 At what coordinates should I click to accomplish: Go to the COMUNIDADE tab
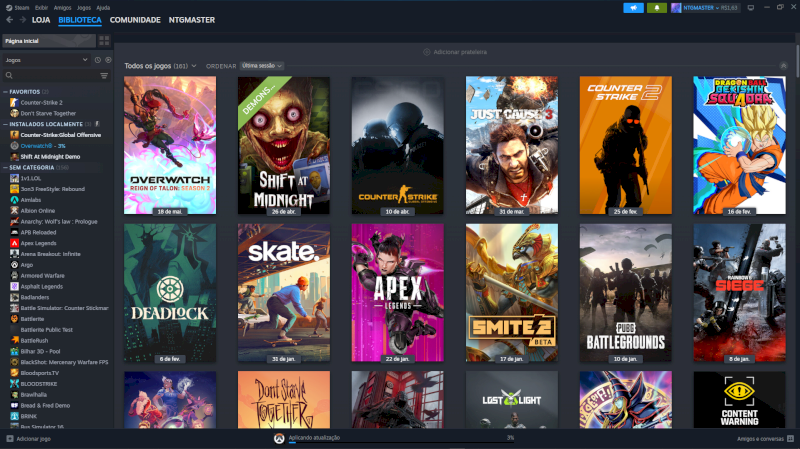pos(135,20)
